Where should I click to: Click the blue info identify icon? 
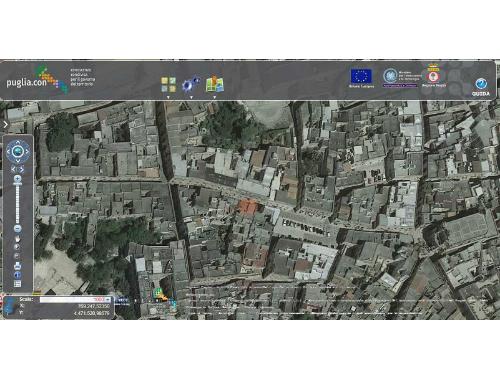17,275
